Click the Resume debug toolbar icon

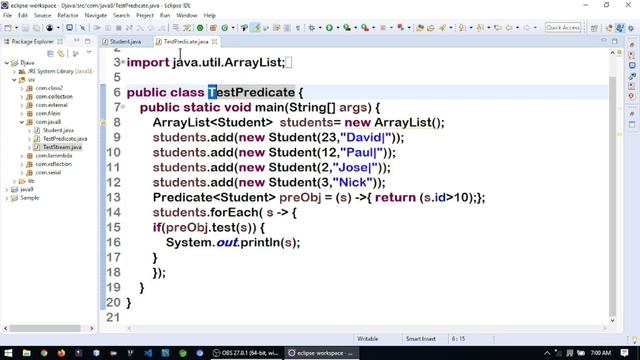97,28
